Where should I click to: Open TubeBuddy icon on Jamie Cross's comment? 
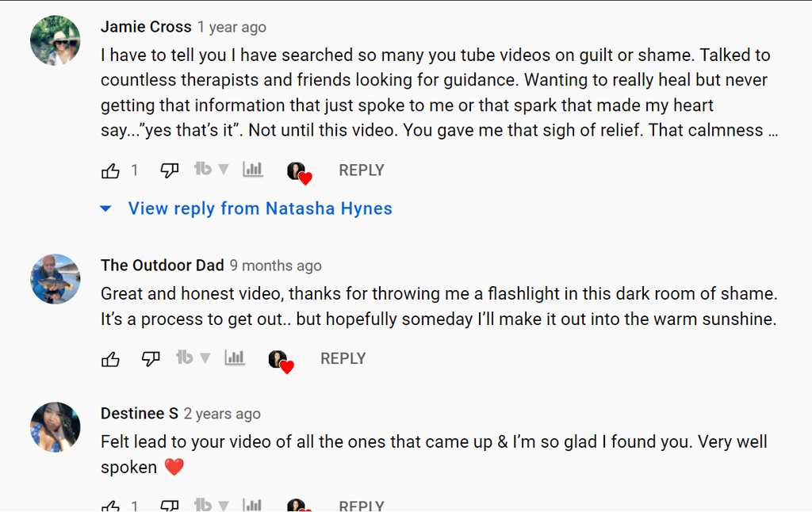pyautogui.click(x=203, y=170)
